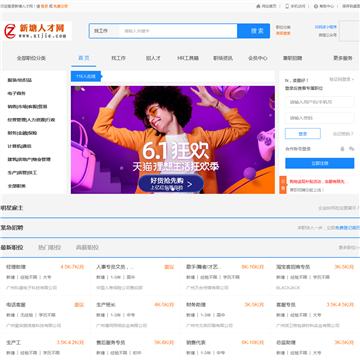Click the BLACKJACK company name

288,288
